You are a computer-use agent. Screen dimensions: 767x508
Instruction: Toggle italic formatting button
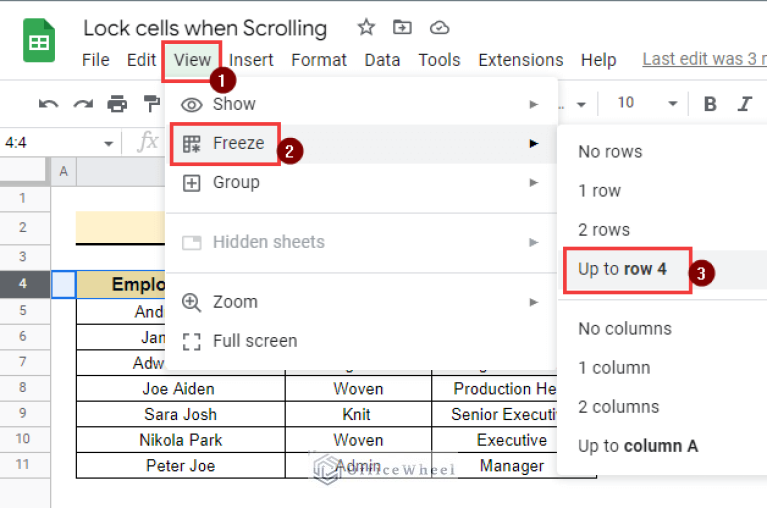point(744,104)
